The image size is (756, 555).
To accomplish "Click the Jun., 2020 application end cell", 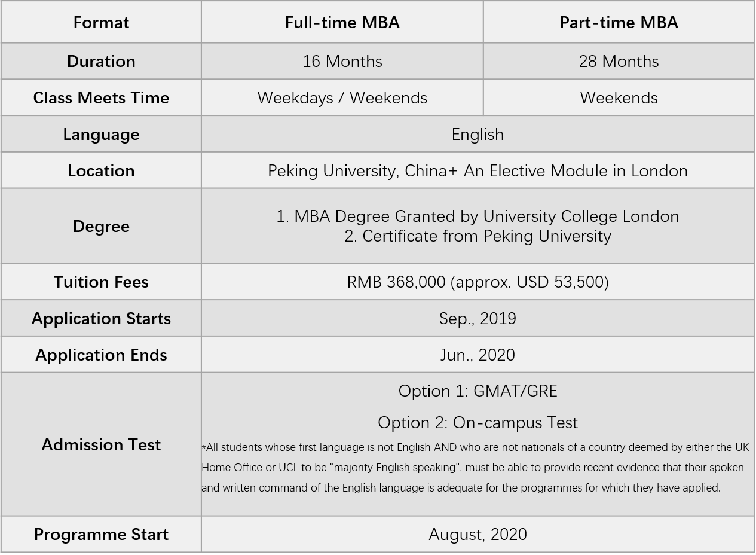I will click(478, 355).
